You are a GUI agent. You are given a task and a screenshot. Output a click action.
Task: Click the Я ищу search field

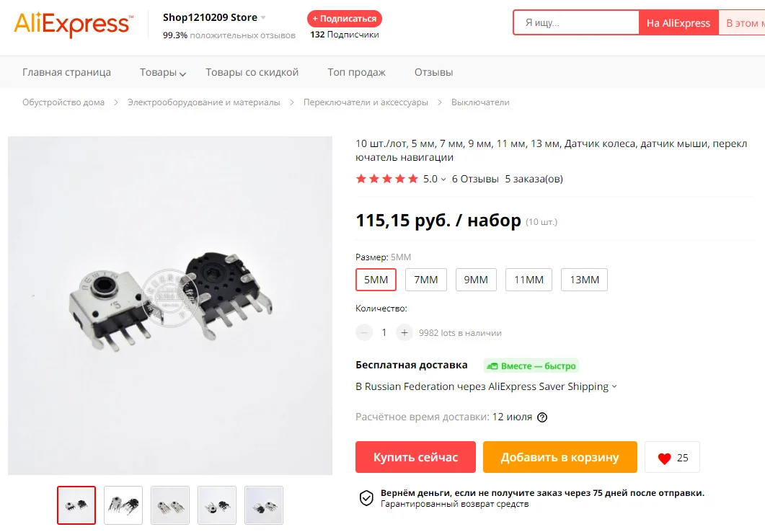point(576,22)
